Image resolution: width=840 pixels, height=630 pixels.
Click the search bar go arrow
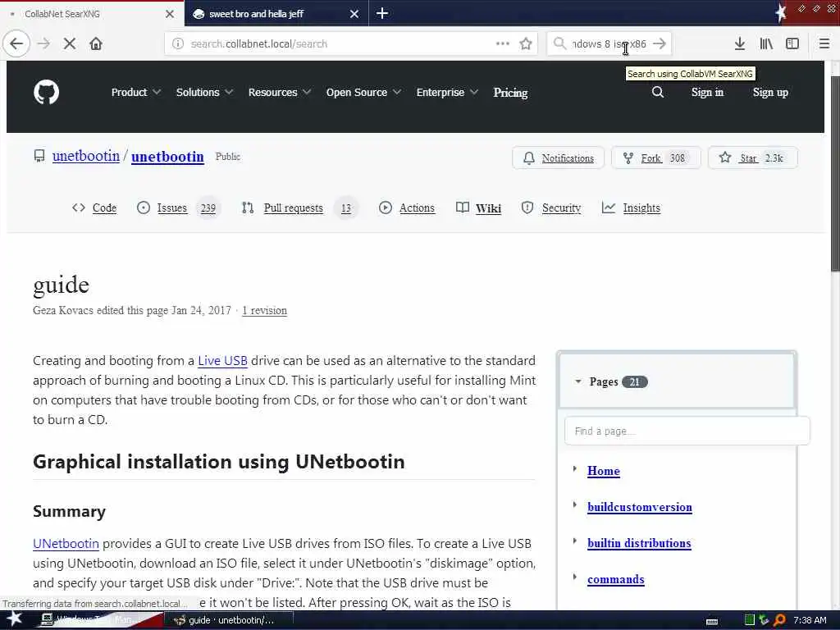tap(660, 43)
